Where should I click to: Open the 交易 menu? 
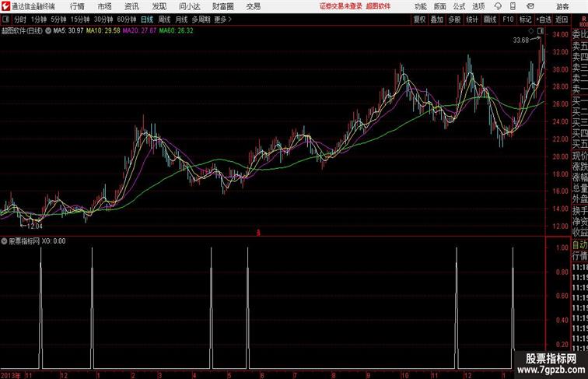[253, 6]
